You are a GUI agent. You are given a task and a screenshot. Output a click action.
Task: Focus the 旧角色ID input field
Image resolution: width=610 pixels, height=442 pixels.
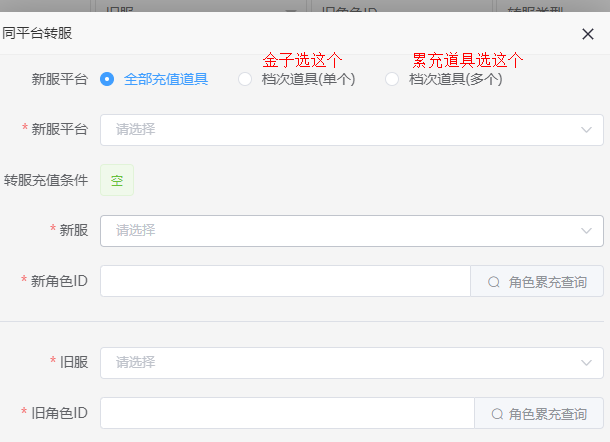pos(287,413)
